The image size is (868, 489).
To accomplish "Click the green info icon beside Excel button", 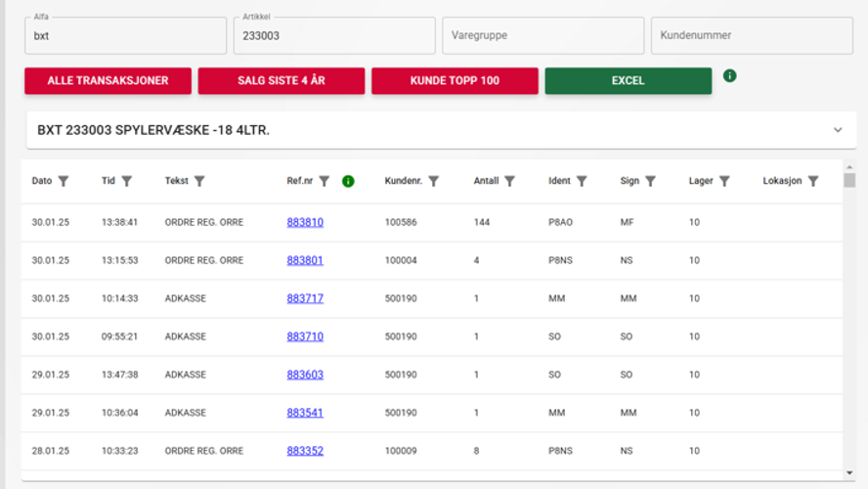I will click(729, 76).
